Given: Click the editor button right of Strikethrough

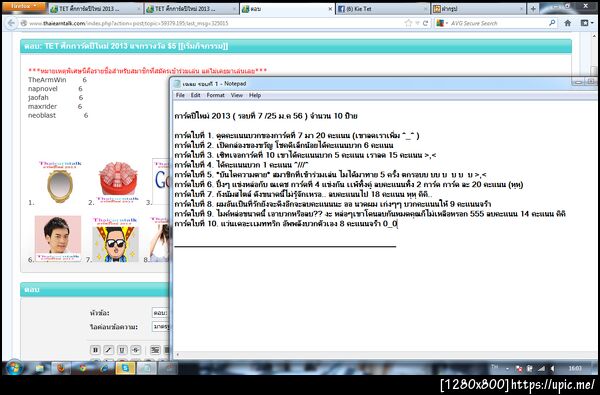Looking at the screenshot, I should click(x=155, y=350).
